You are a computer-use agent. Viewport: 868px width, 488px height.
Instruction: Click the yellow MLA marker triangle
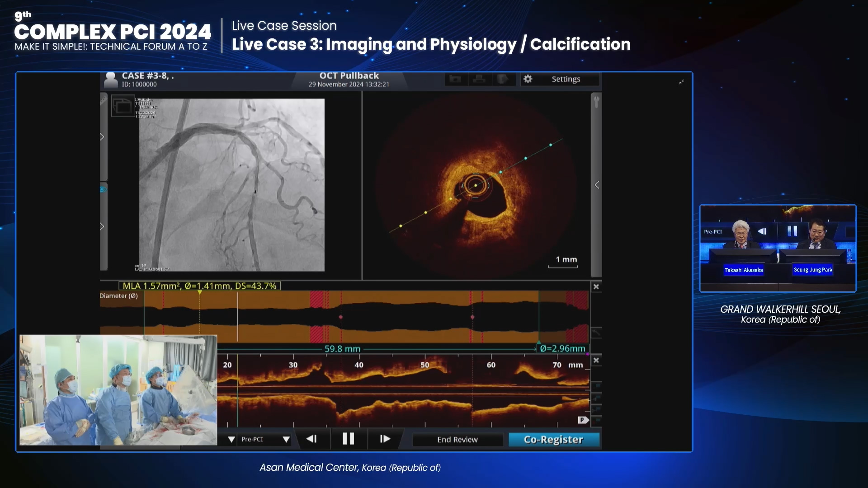[x=199, y=292]
